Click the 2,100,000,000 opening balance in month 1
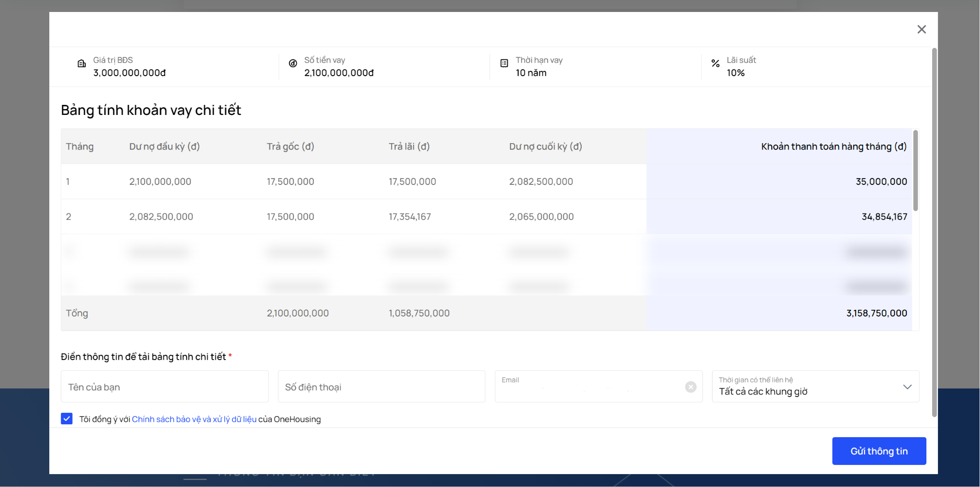The image size is (980, 487). [160, 181]
